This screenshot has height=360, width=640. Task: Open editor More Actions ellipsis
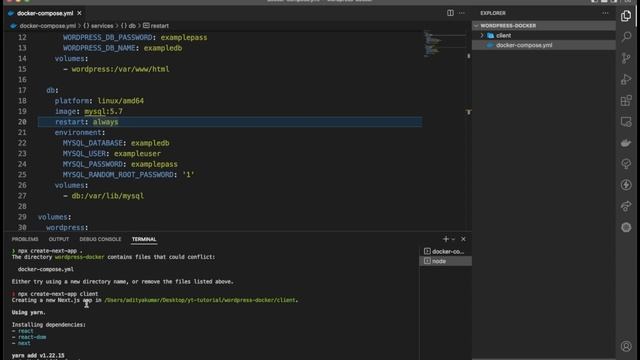pos(462,13)
